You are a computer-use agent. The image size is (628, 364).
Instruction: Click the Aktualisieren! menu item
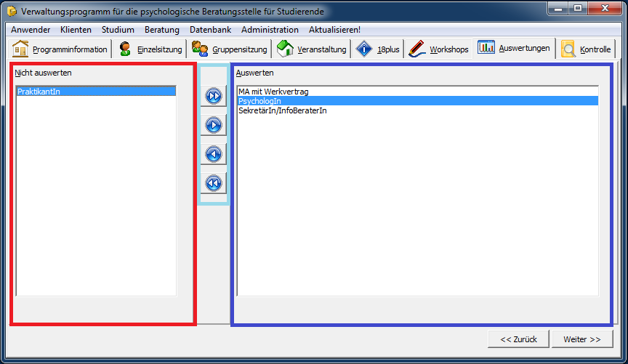(334, 30)
